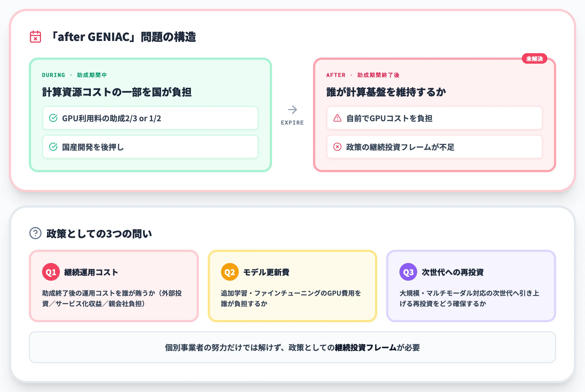Viewport: 585px width, 392px height.
Task: Click the green check icon for GPU利用料の助成
Action: pos(53,118)
